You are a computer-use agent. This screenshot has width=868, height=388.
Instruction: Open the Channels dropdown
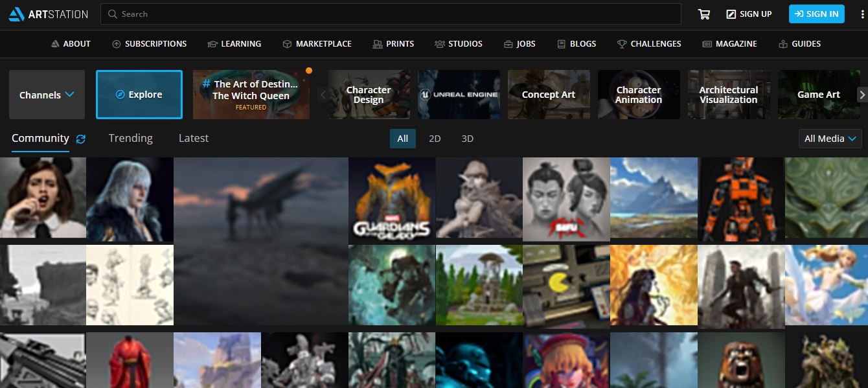[x=47, y=94]
